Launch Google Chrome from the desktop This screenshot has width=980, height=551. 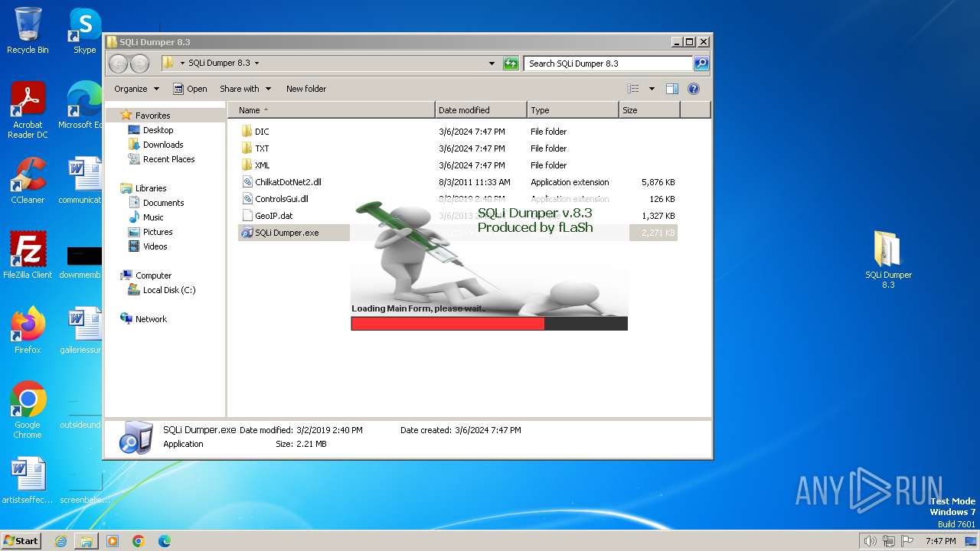click(28, 410)
